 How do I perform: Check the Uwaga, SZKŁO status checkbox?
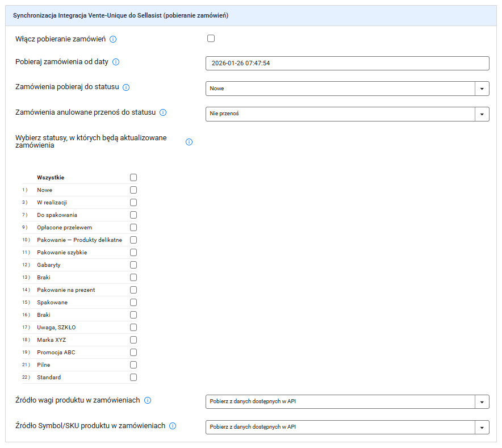[x=133, y=328]
